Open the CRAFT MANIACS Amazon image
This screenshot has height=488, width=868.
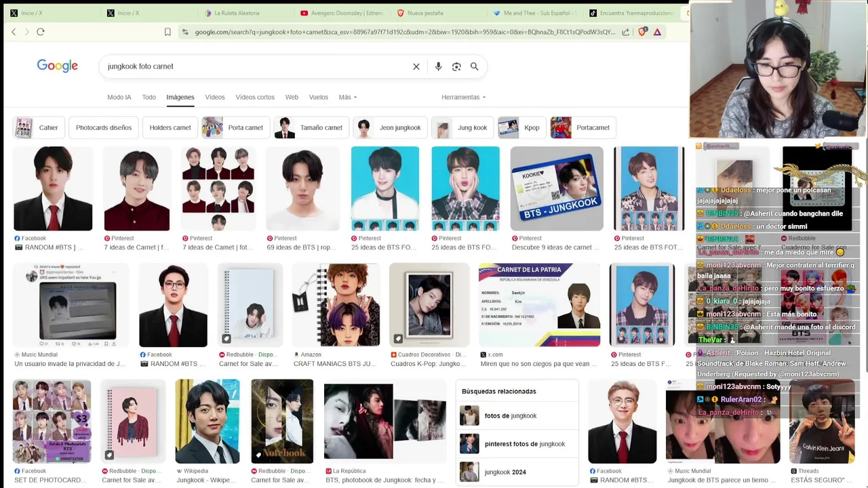tap(336, 305)
